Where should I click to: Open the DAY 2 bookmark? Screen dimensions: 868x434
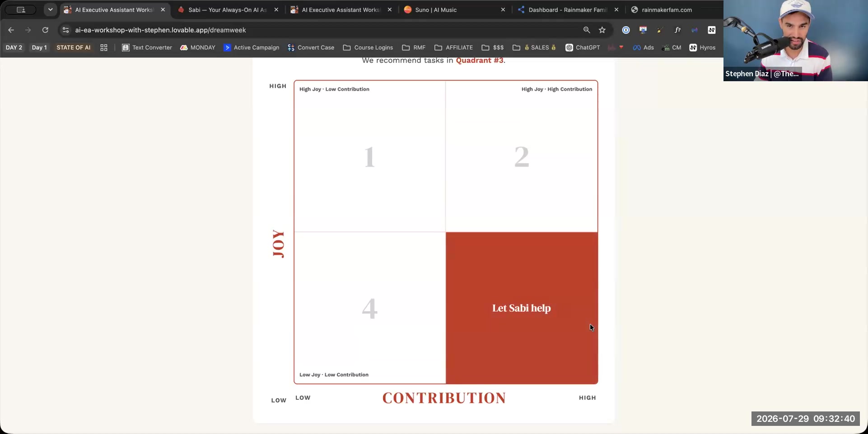(x=14, y=48)
